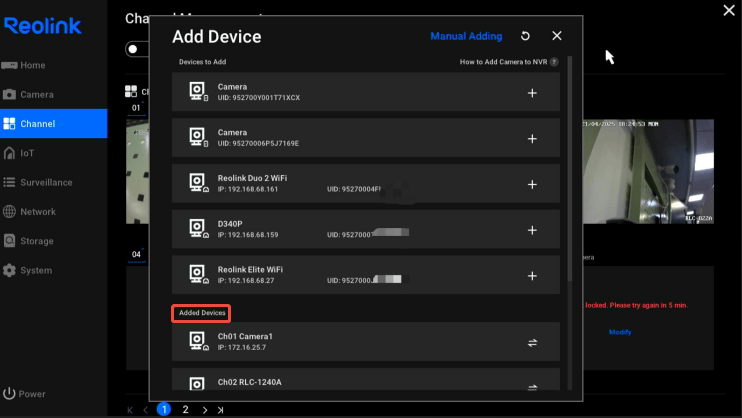742x418 pixels.
Task: Click the IP 172.16.25.7 text
Action: click(x=242, y=347)
